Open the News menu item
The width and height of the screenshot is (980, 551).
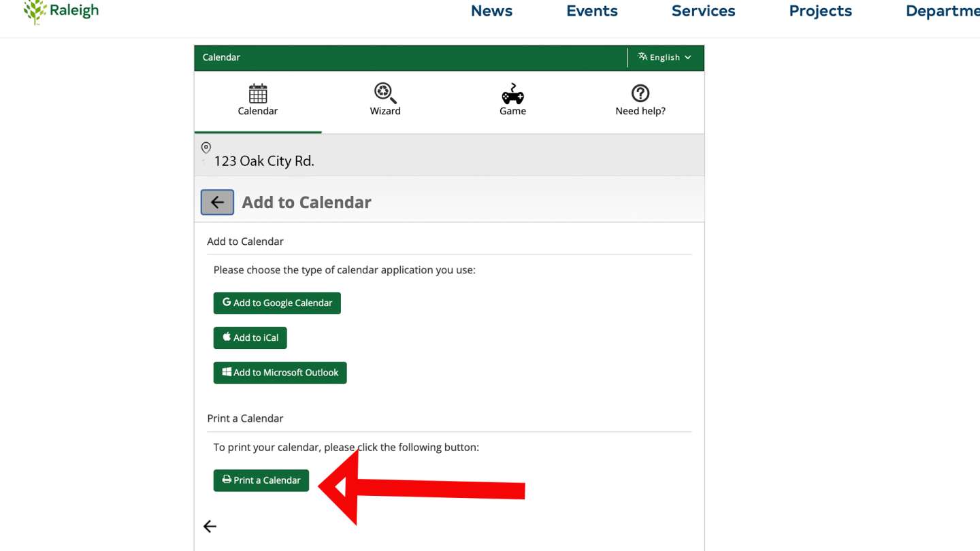(491, 11)
